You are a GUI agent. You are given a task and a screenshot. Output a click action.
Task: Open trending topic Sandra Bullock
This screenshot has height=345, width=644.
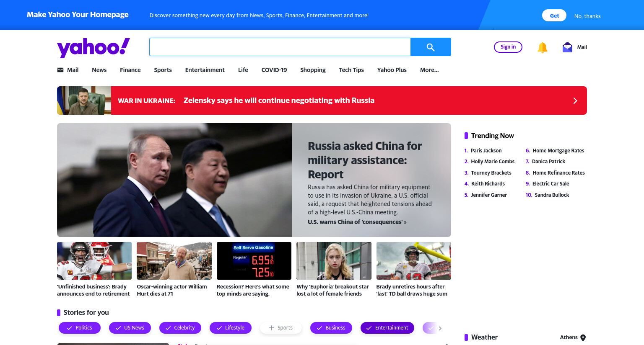click(x=552, y=195)
